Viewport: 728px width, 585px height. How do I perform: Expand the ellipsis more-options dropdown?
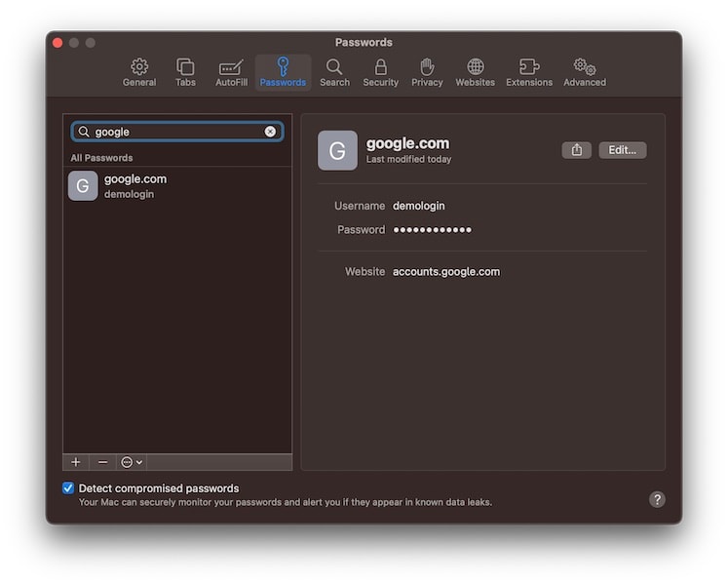click(x=132, y=462)
